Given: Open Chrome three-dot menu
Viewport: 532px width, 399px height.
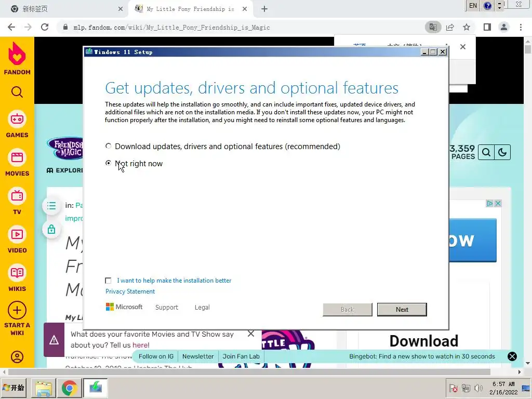Looking at the screenshot, I should 521,27.
